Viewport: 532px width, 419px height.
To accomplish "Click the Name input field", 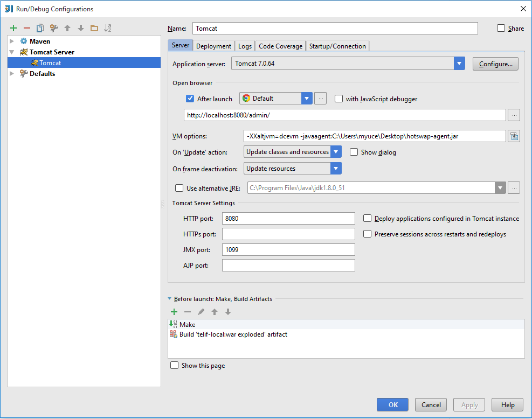I will pyautogui.click(x=335, y=29).
